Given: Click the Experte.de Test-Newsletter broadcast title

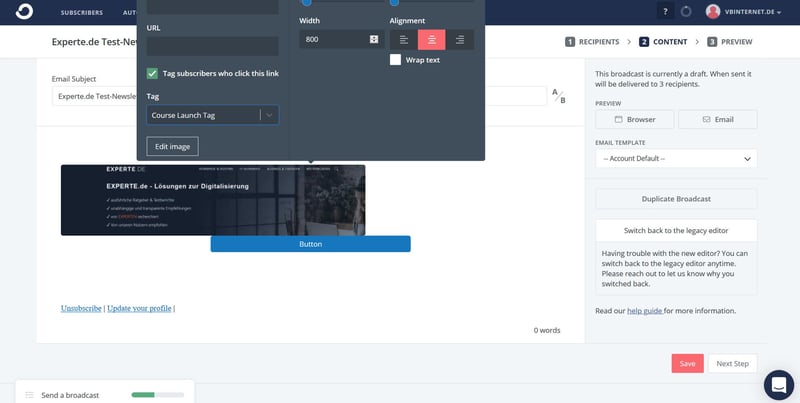Looking at the screenshot, I should click(94, 42).
